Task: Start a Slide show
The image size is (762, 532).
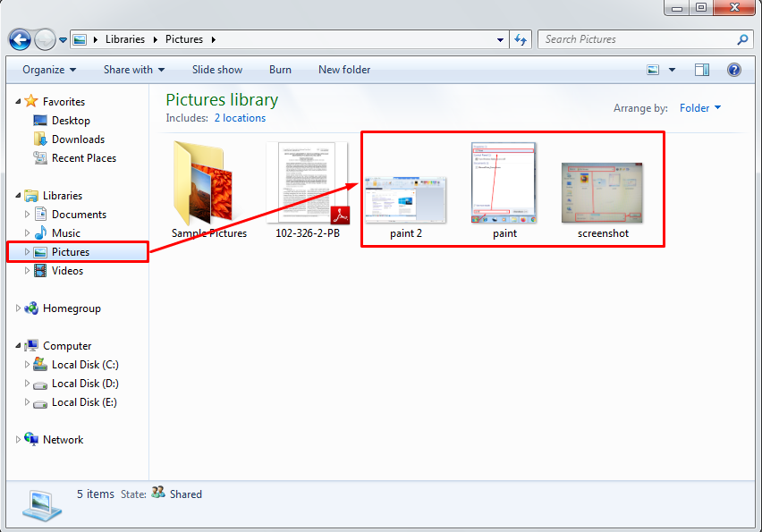Action: [x=216, y=70]
